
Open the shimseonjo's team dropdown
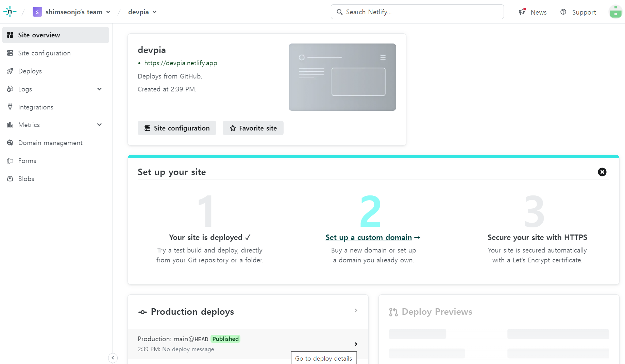(71, 12)
